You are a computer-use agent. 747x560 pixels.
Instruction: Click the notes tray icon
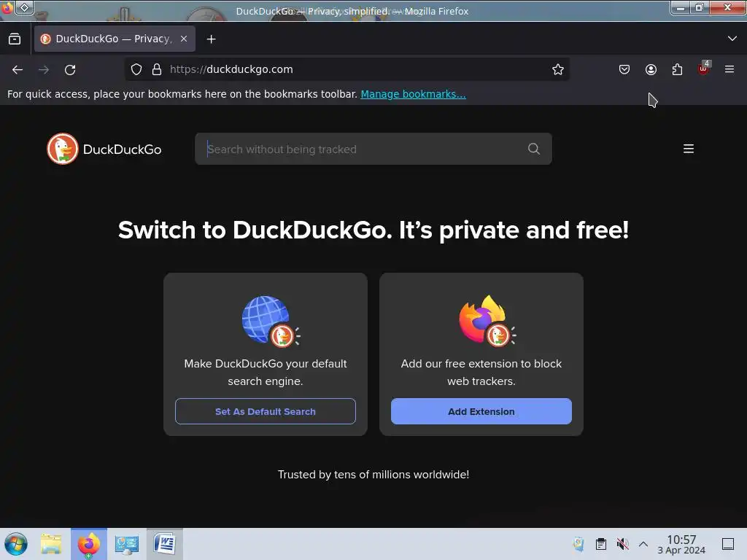pyautogui.click(x=578, y=544)
